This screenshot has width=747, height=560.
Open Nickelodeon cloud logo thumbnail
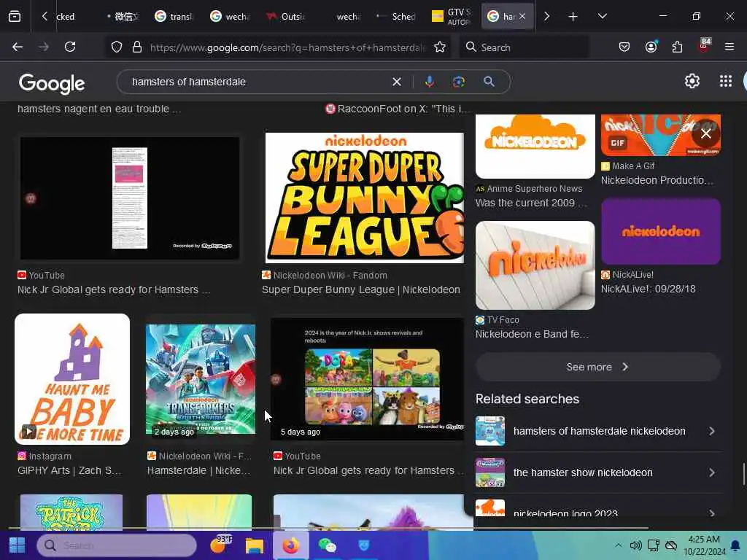(535, 146)
